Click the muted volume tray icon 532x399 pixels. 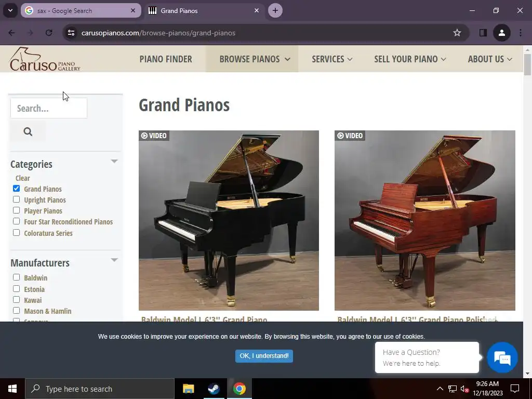tap(464, 389)
